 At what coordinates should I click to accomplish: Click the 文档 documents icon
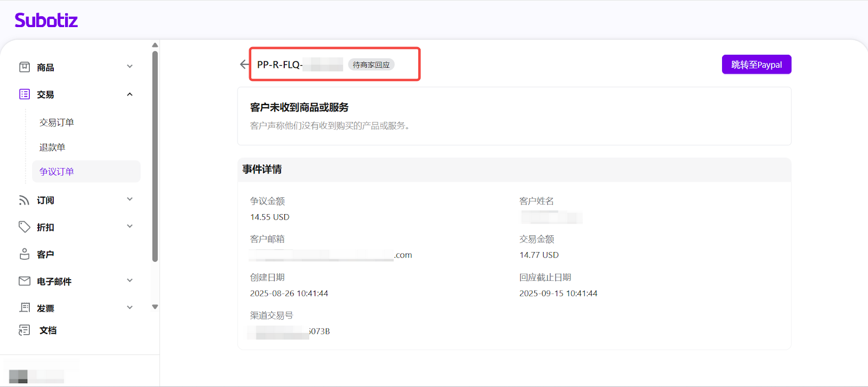24,330
